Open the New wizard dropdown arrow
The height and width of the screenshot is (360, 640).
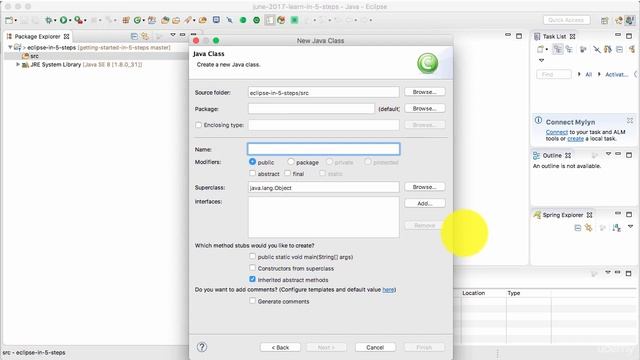point(16,20)
